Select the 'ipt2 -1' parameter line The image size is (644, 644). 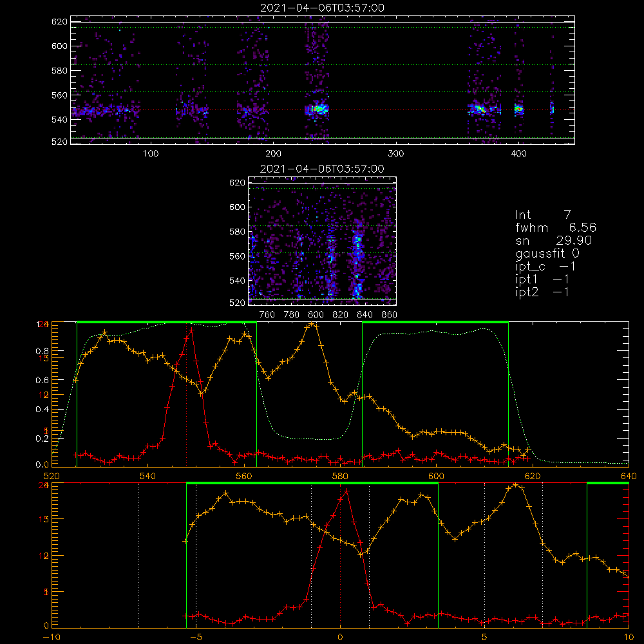pyautogui.click(x=542, y=292)
